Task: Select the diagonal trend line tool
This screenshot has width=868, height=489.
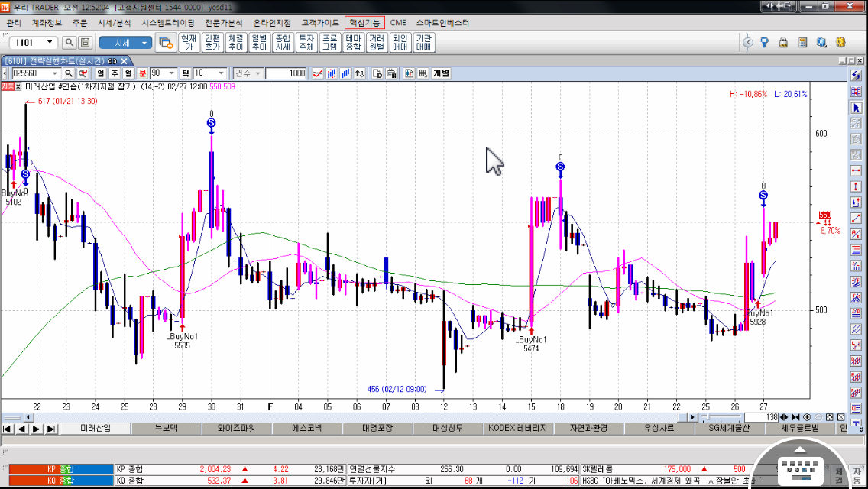Action: (857, 219)
